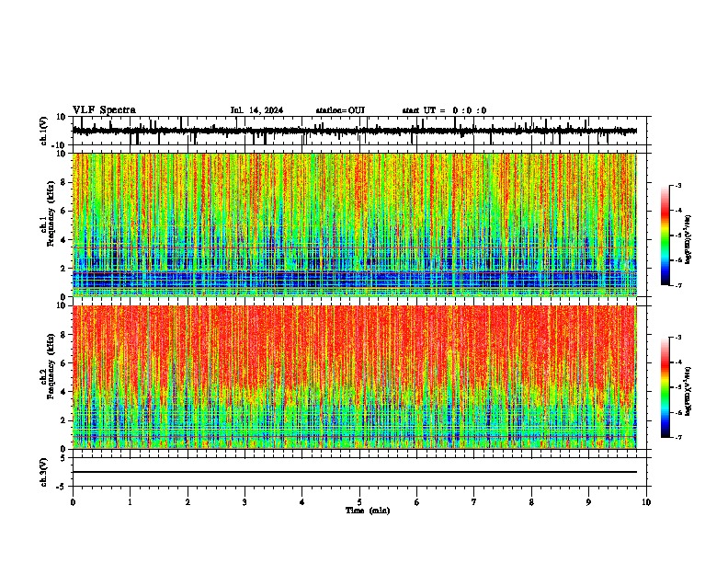728x563 pixels.
Task: Click the ch.3 flat voltage line
Action: click(355, 472)
